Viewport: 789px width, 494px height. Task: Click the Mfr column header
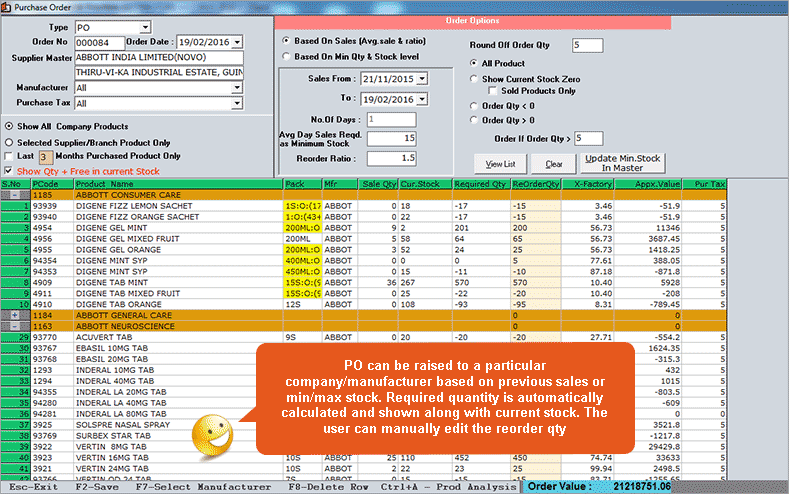click(340, 184)
